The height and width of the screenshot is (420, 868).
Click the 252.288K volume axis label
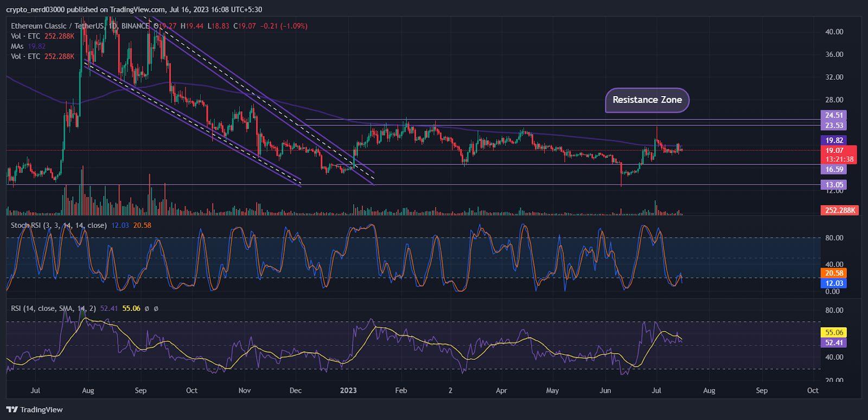[840, 210]
